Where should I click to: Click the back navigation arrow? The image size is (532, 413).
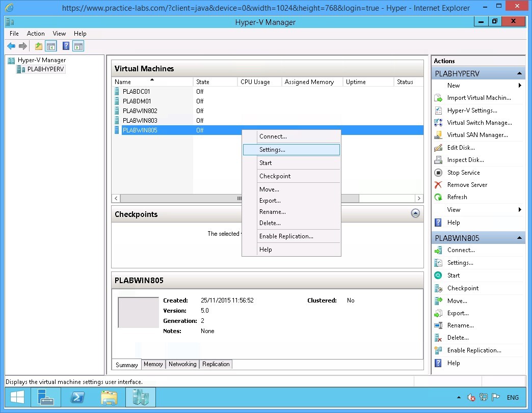pyautogui.click(x=11, y=46)
